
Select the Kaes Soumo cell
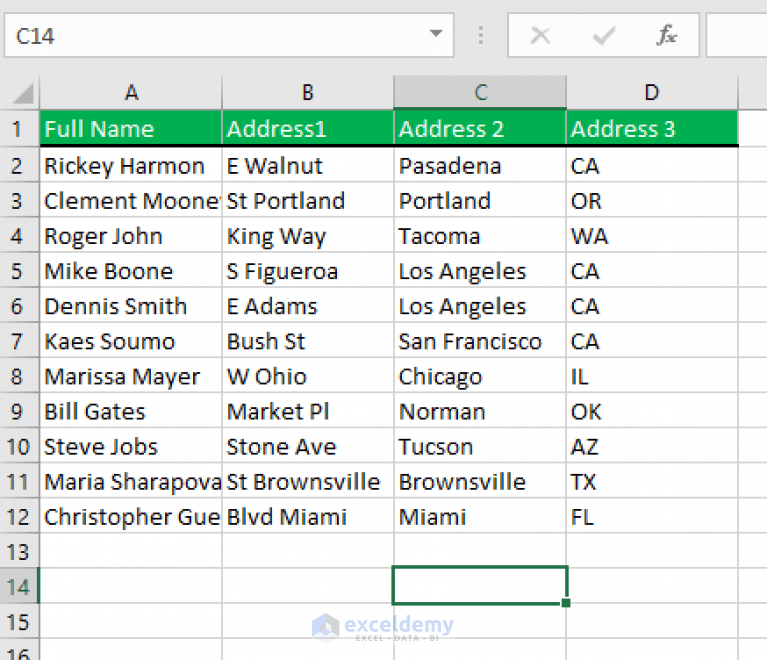coord(131,341)
